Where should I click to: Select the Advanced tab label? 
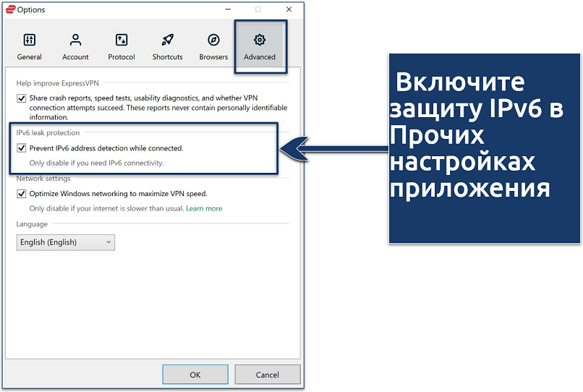(x=260, y=57)
